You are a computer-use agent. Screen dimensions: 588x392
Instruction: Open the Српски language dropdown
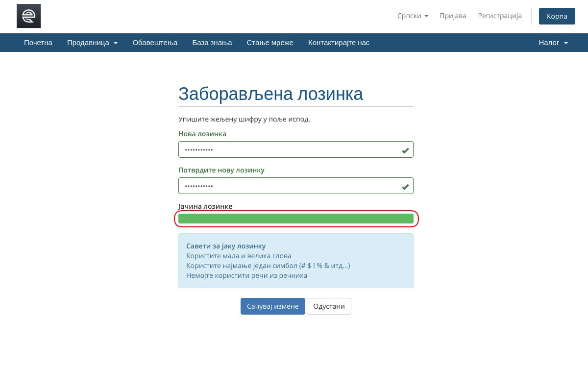413,16
